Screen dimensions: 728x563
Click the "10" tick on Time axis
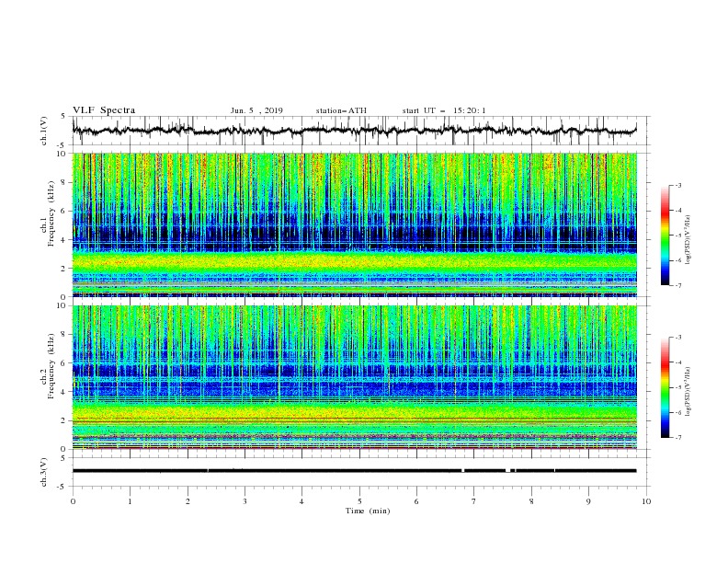646,501
